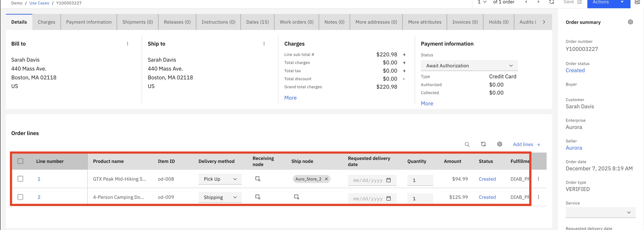The image size is (644, 230).
Task: Go to next order arrow
Action: [538, 2]
